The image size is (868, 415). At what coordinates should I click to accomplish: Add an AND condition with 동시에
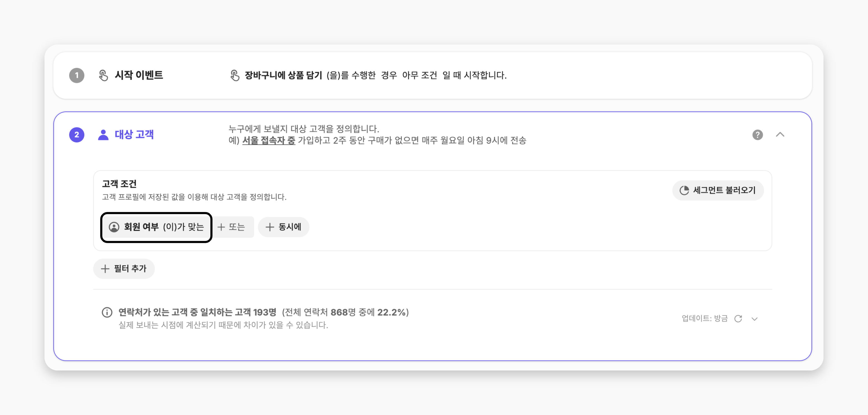[283, 227]
